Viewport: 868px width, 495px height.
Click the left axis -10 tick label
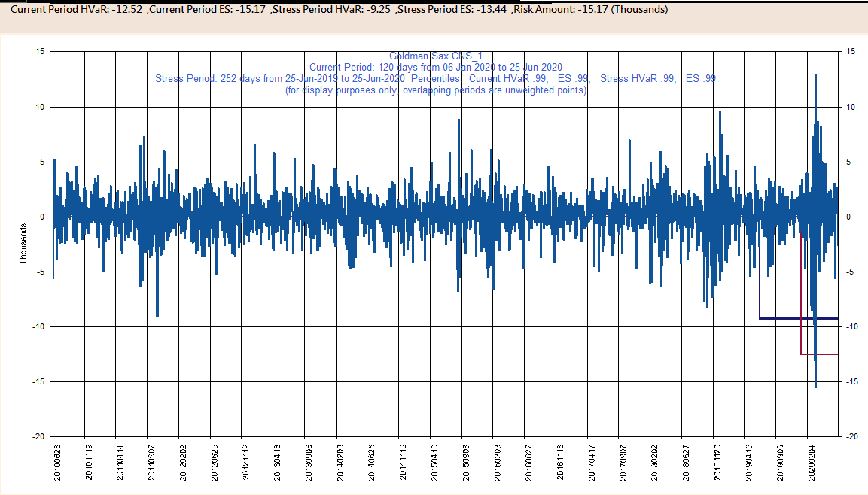[x=38, y=327]
